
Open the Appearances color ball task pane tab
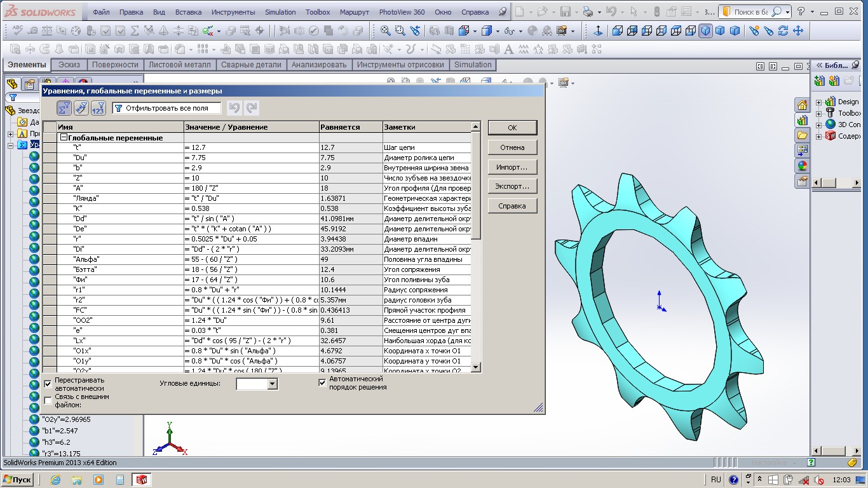click(803, 166)
